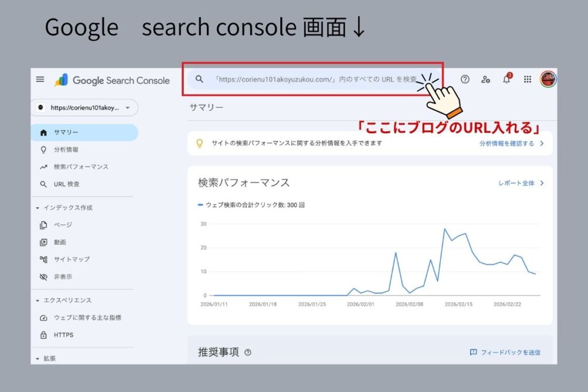Image resolution: width=588 pixels, height=392 pixels.
Task: Open user and permissions settings icon
Action: 486,79
